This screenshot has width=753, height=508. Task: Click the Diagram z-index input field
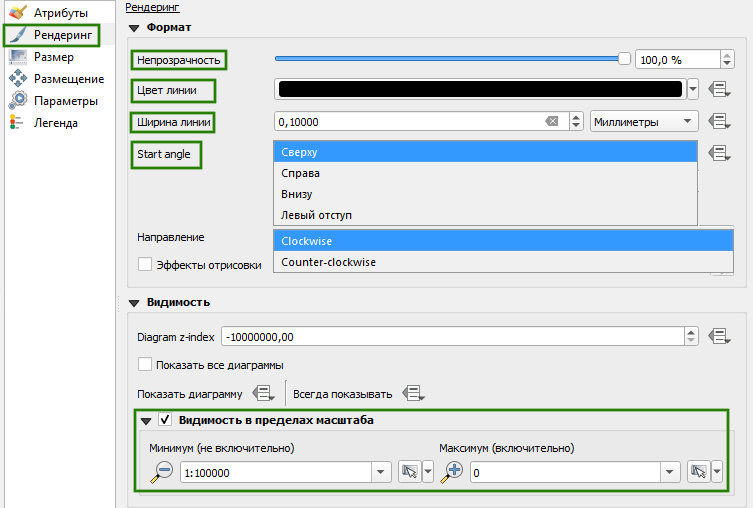click(x=452, y=336)
